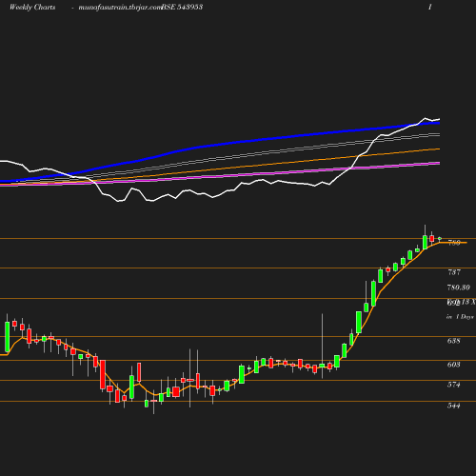Viewport: 476px width, 476px height.
Task: Select the 544 price level label
Action: [x=453, y=406]
